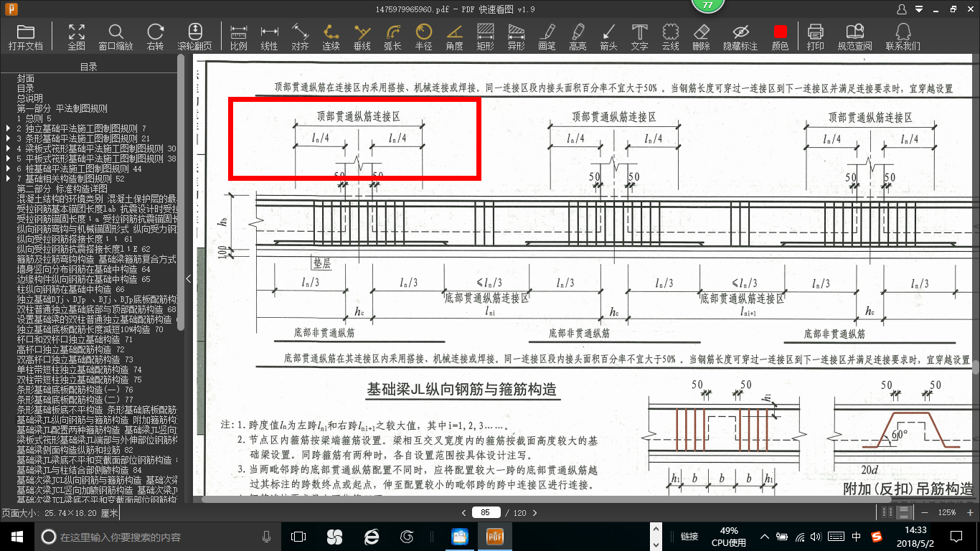Expand outline item 5 平板式筏形基础
Viewport: 980px width, 551px height.
coord(9,159)
